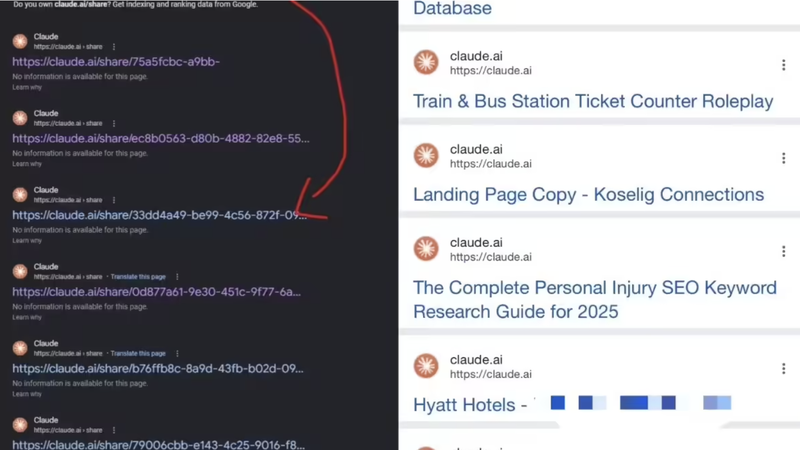Image resolution: width=800 pixels, height=450 pixels.
Task: Open the claude.ai/share/75a5fcbc link
Action: point(116,62)
